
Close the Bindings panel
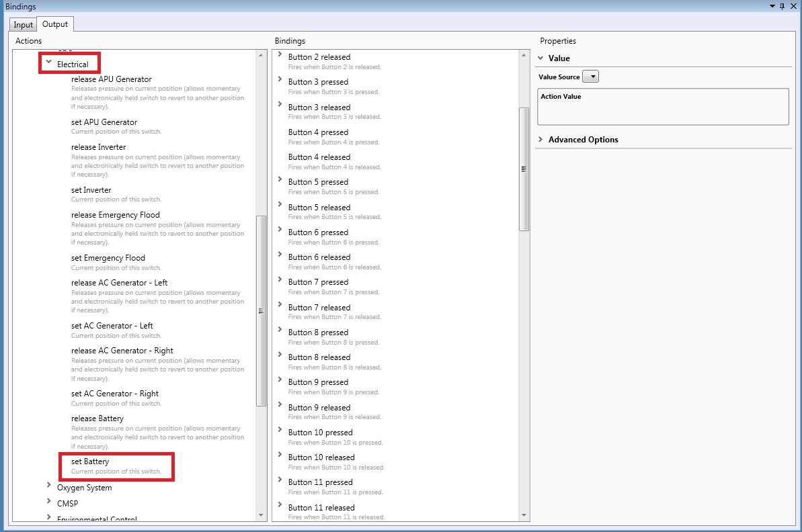(793, 6)
